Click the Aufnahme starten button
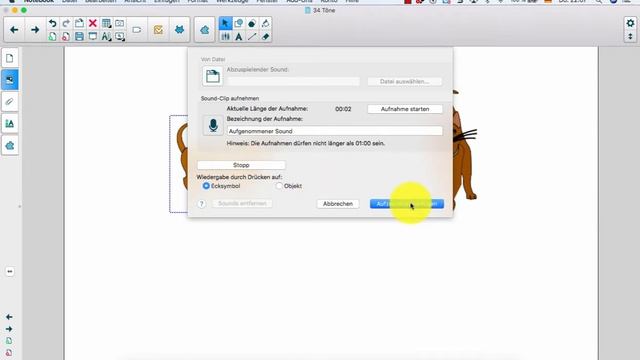Viewport: 640px width, 360px height. pyautogui.click(x=405, y=109)
